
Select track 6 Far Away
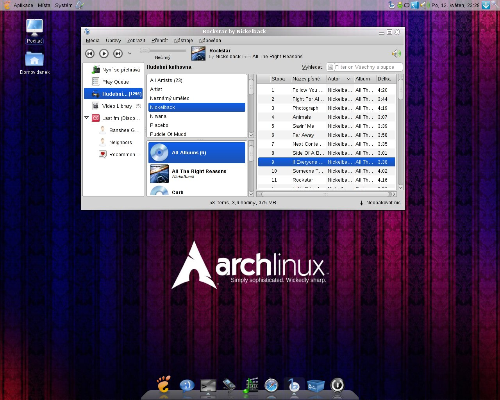[x=327, y=135]
